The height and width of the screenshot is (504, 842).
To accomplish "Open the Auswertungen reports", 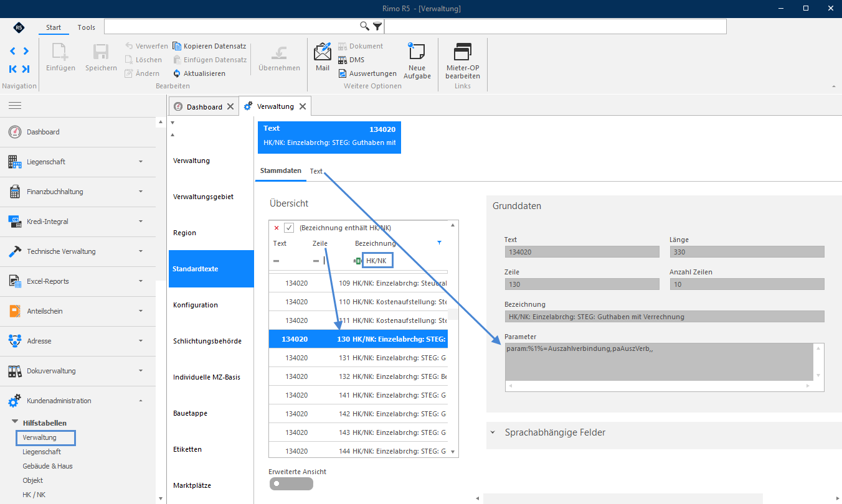I will (367, 73).
